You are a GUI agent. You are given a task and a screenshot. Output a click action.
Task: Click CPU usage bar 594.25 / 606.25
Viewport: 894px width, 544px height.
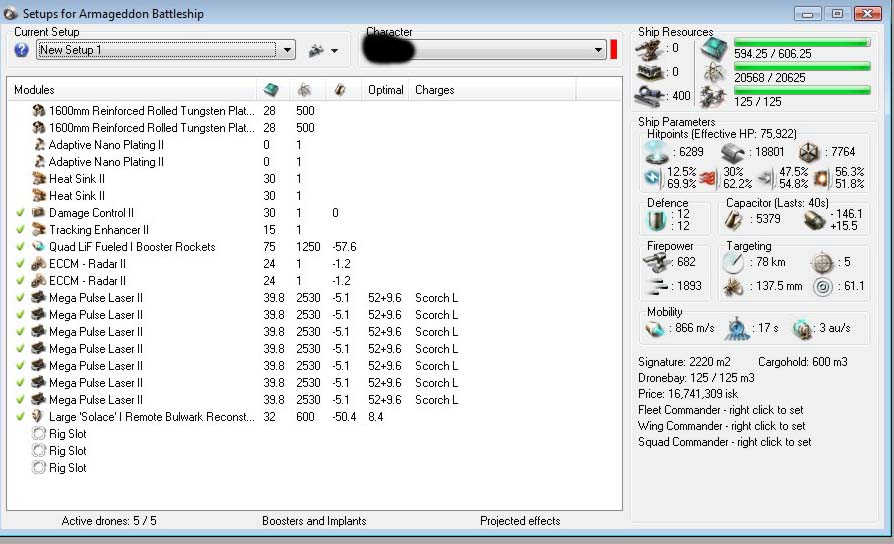pyautogui.click(x=802, y=42)
